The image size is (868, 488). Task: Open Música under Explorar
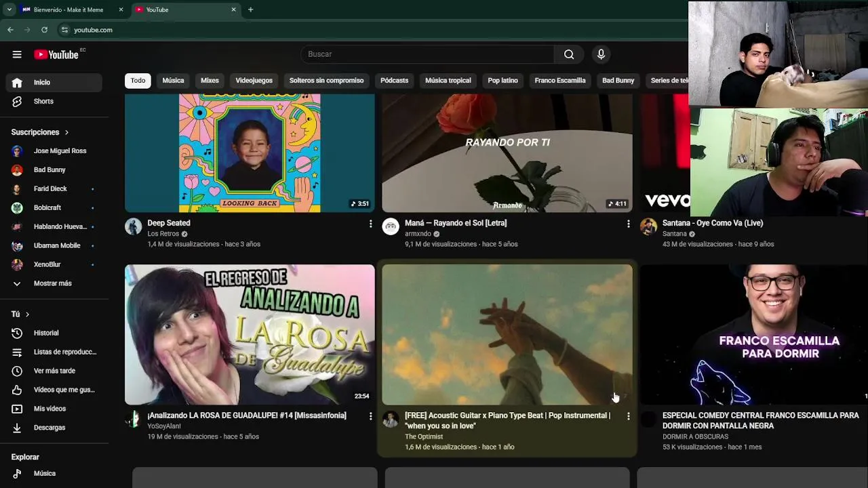tap(54, 474)
